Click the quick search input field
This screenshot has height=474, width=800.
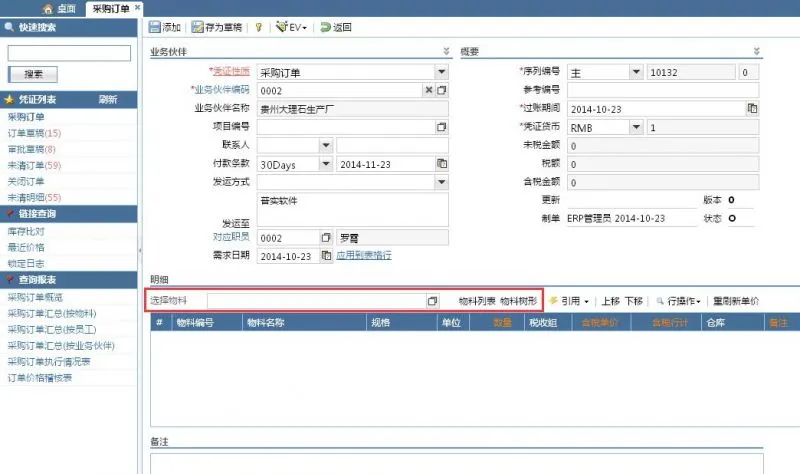(69, 53)
